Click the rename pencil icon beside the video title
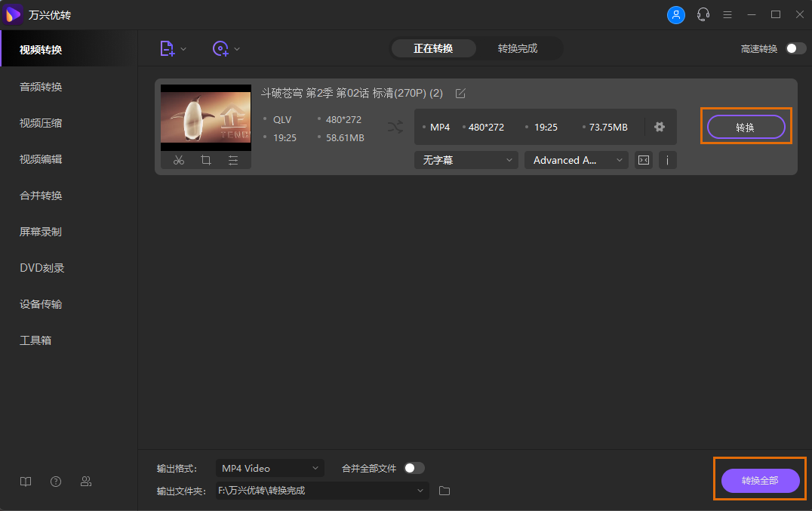 click(460, 93)
